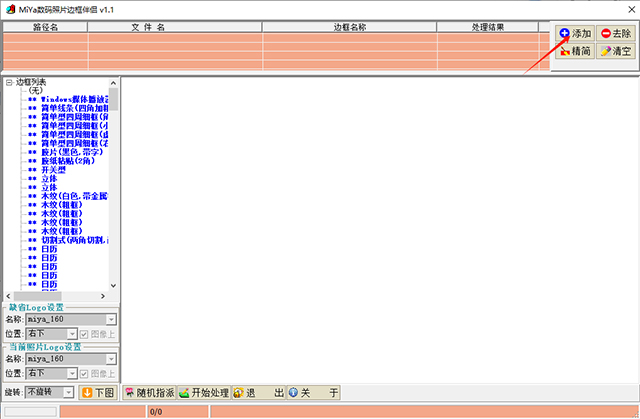
Task: Select the 木纹(白色,带金属 border entry
Action: click(x=74, y=196)
